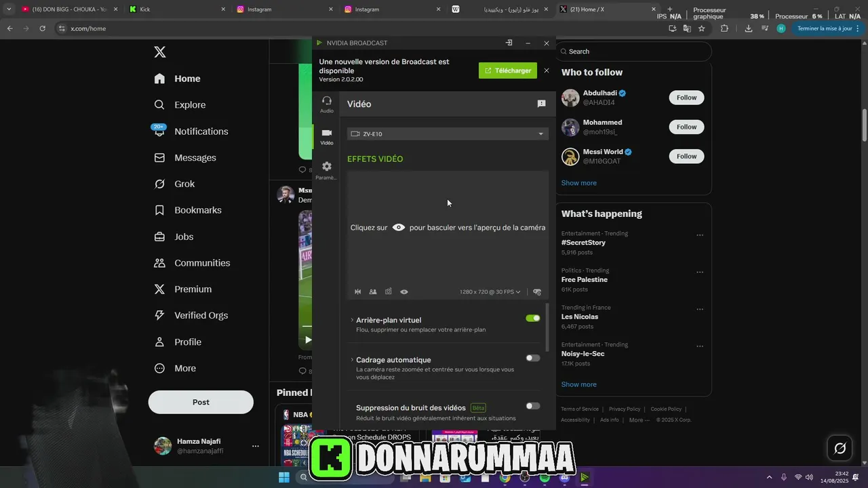868x488 pixels.
Task: Follow Messi World
Action: pos(686,157)
